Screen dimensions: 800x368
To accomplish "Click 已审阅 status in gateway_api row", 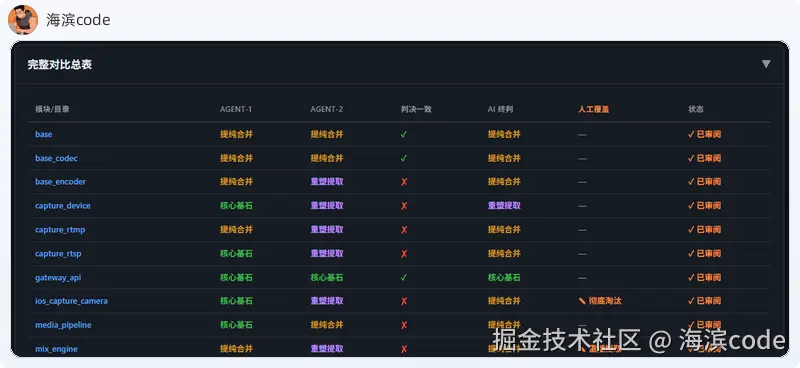I will [x=704, y=278].
